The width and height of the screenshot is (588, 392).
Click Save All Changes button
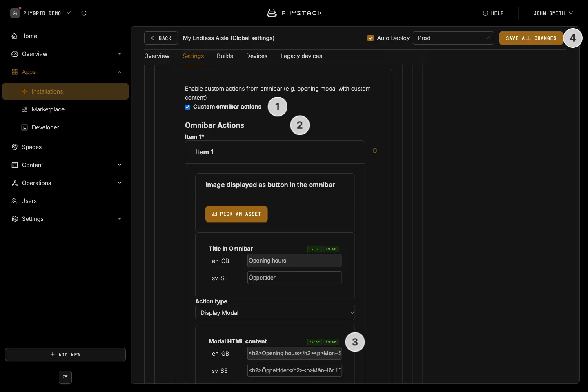[531, 38]
